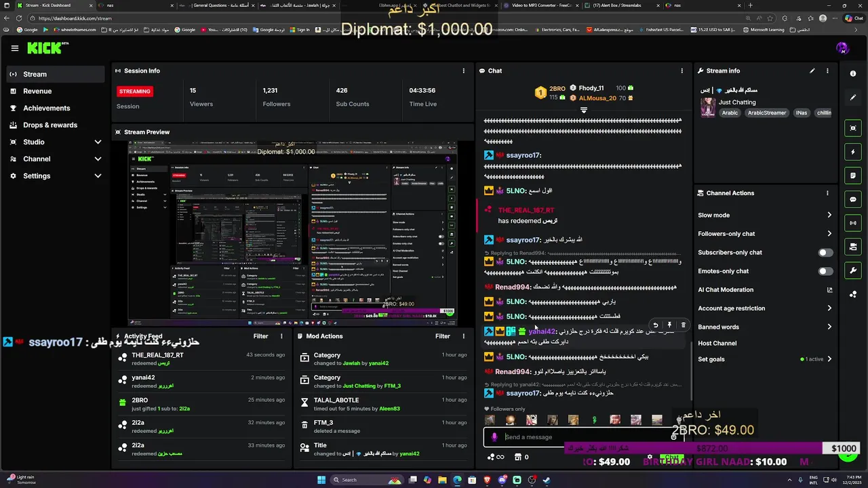Click the pencil icon in the right rail
The image size is (868, 488).
click(853, 98)
